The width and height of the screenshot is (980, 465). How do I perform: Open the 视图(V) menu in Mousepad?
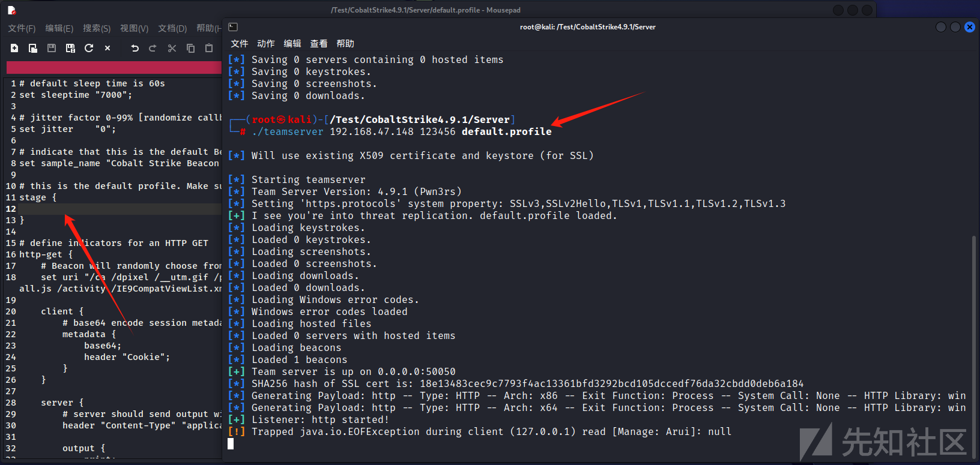[134, 28]
